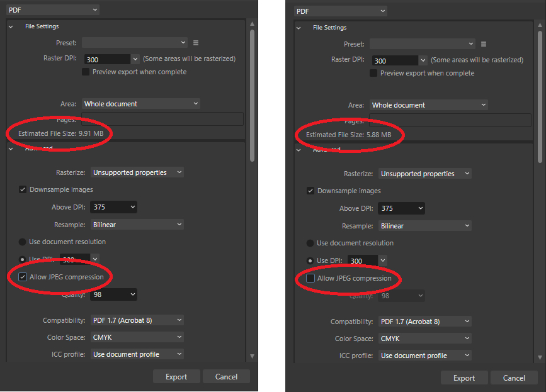This screenshot has width=546, height=392.
Task: Open preset options menu icon in right dialog
Action: pos(484,44)
